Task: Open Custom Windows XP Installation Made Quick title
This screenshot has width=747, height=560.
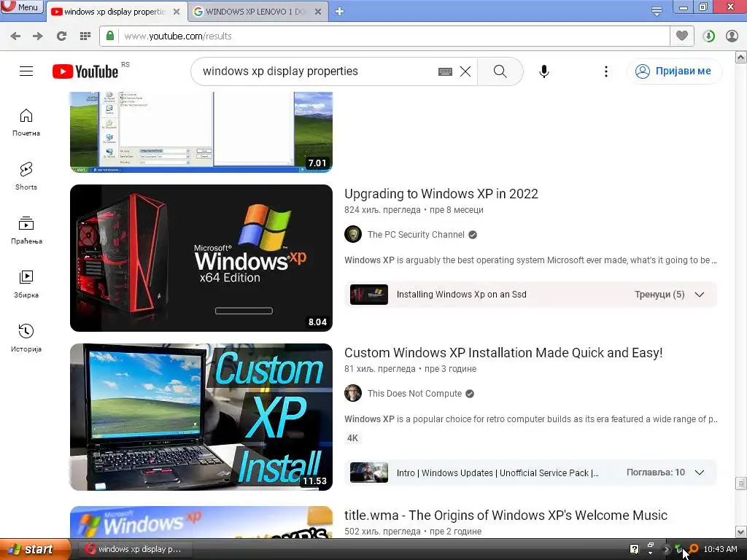Action: 503,353
